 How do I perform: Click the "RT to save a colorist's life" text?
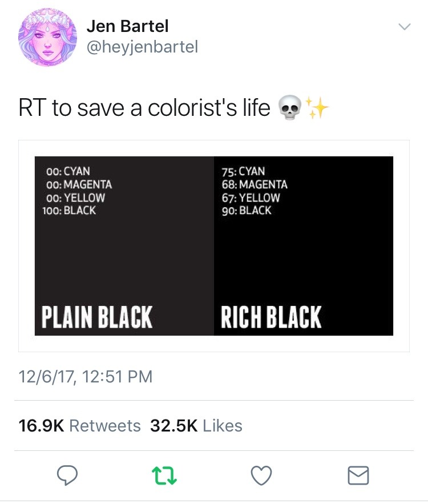[x=144, y=108]
